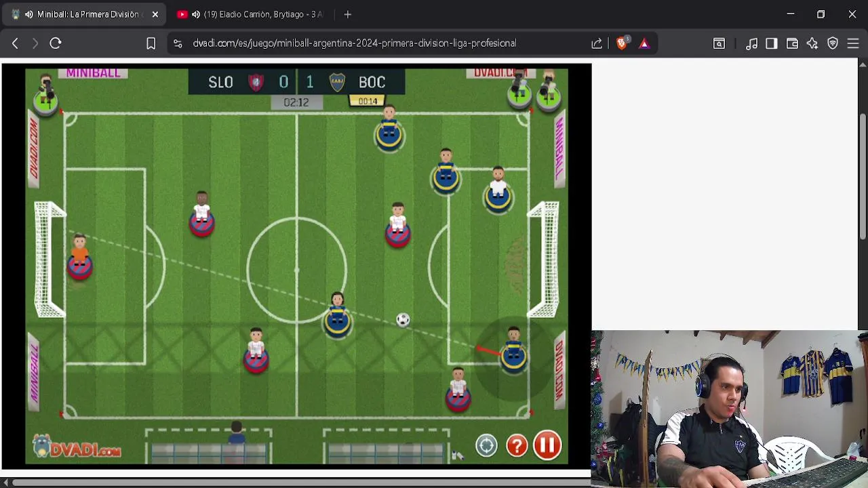Go back to the previous page
The height and width of the screenshot is (488, 868).
pos(15,43)
